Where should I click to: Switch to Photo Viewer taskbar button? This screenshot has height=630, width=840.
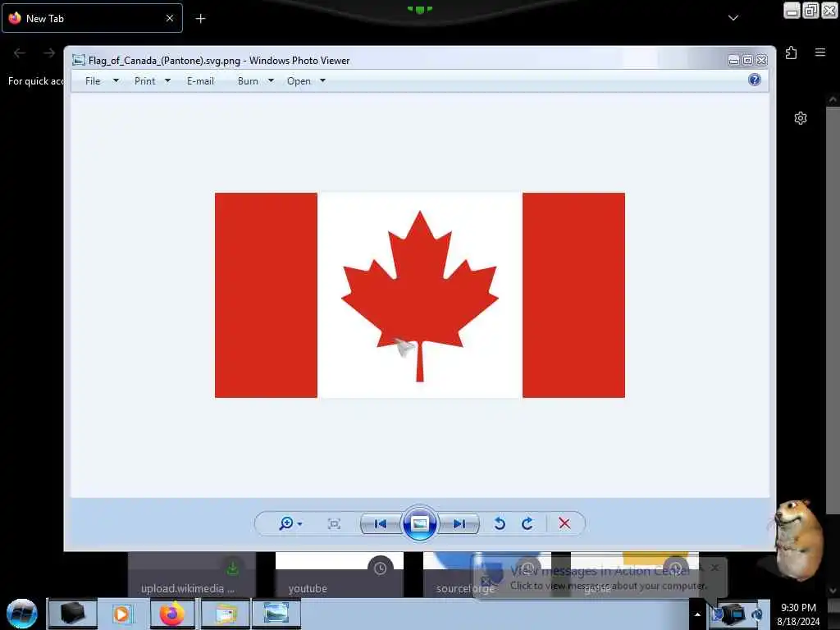pyautogui.click(x=276, y=614)
